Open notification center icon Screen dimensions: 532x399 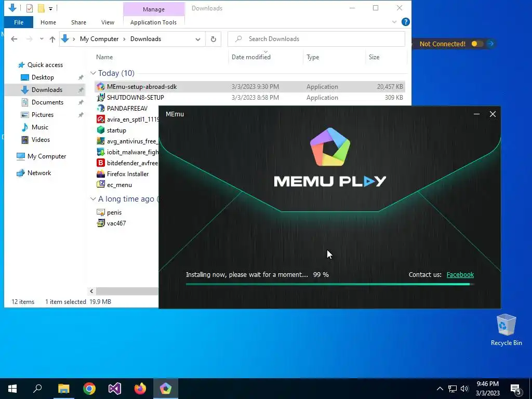(516, 389)
